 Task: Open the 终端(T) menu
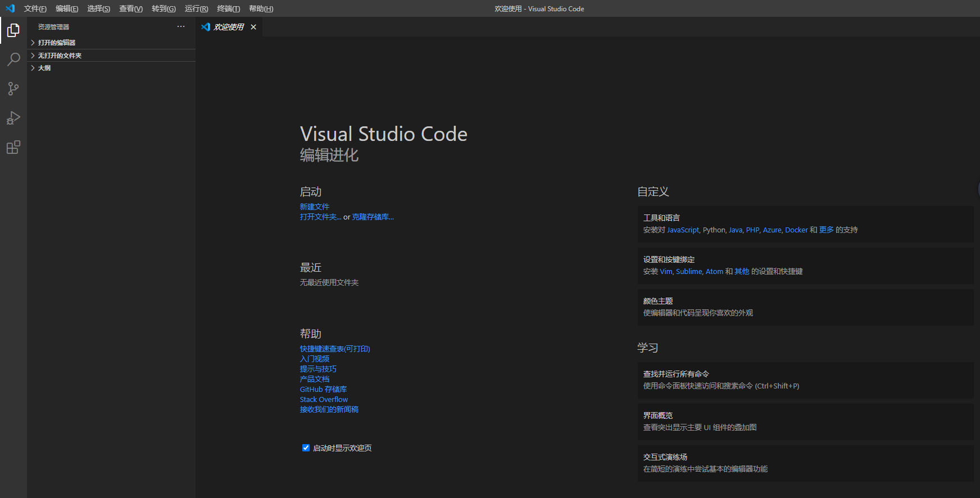229,8
